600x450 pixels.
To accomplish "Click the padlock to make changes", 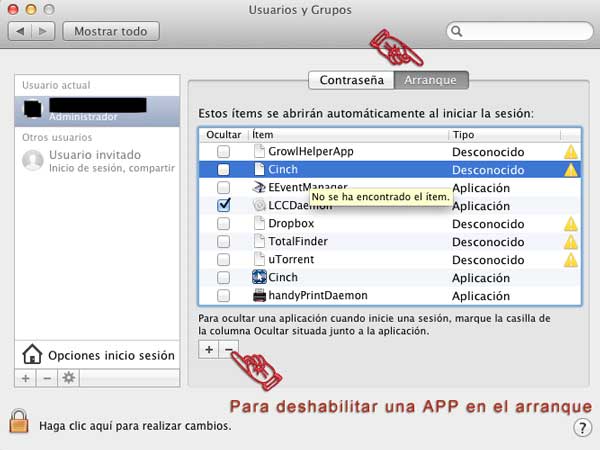I will pyautogui.click(x=19, y=421).
